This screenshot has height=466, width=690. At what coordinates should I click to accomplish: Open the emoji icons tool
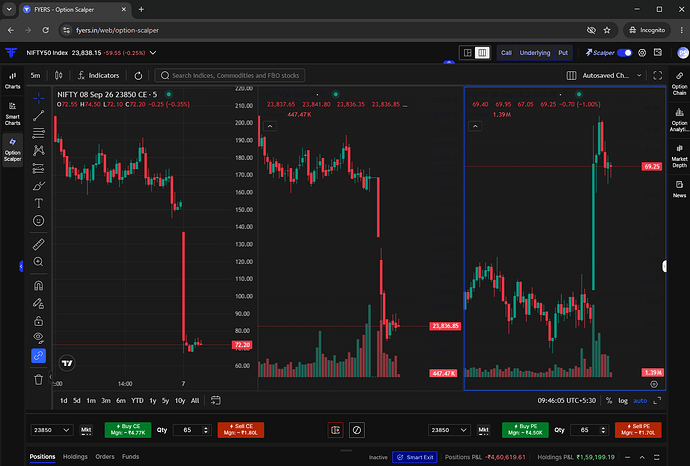[x=38, y=220]
